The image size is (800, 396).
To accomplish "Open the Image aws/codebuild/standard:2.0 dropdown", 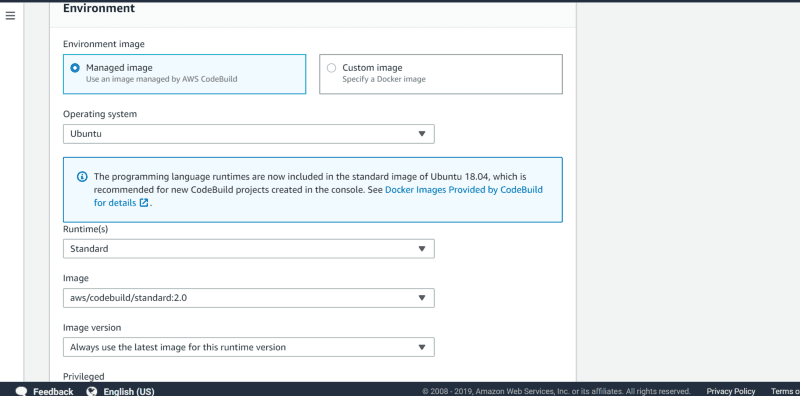I will point(249,298).
